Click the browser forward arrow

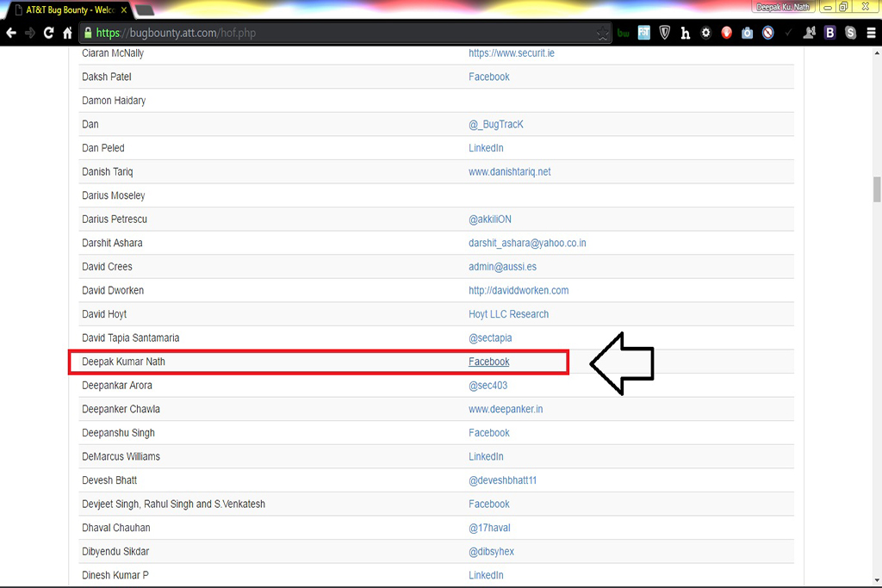coord(30,34)
